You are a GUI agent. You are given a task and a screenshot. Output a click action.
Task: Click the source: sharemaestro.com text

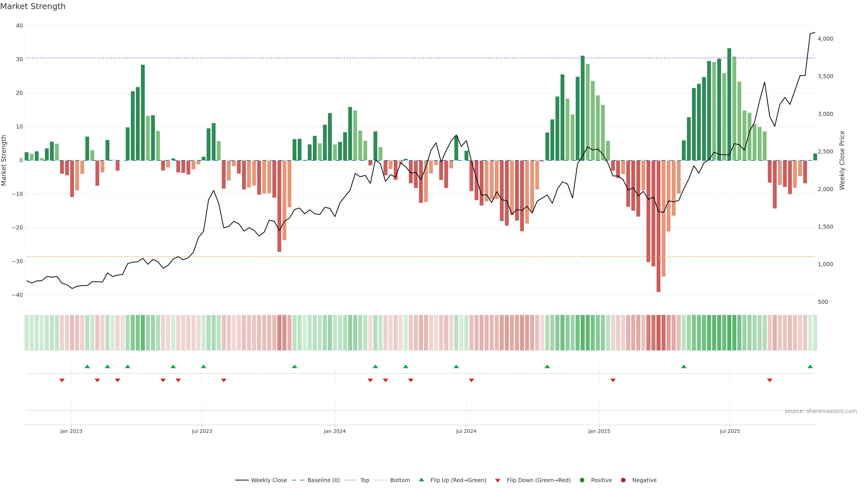pyautogui.click(x=821, y=411)
